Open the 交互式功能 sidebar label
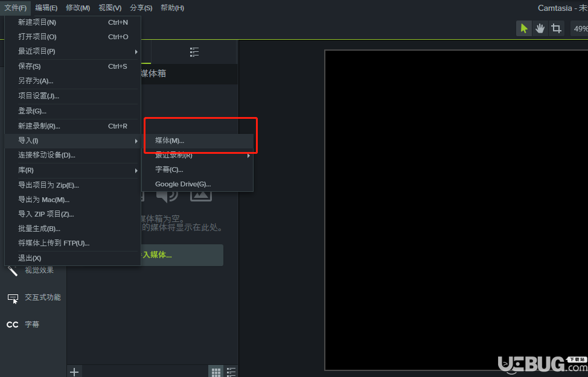 pyautogui.click(x=43, y=297)
